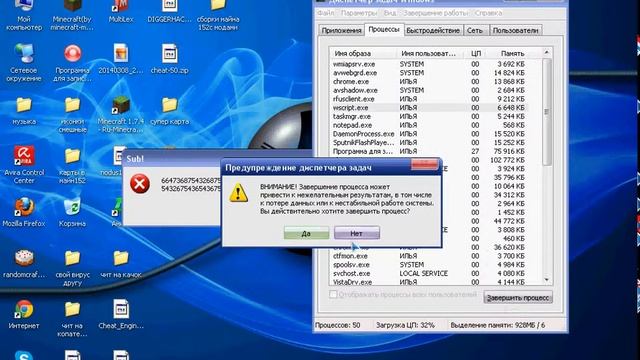
Task: Switch to the Процессы tab
Action: tap(384, 30)
